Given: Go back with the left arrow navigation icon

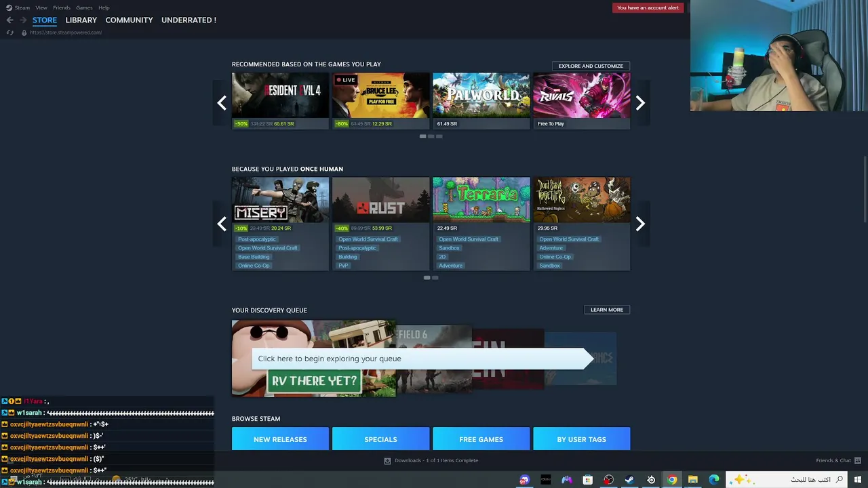Looking at the screenshot, I should [9, 20].
